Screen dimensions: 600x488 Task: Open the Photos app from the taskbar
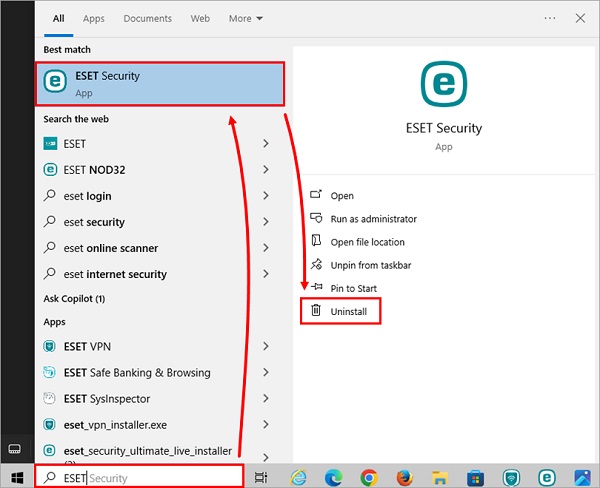coord(582,478)
